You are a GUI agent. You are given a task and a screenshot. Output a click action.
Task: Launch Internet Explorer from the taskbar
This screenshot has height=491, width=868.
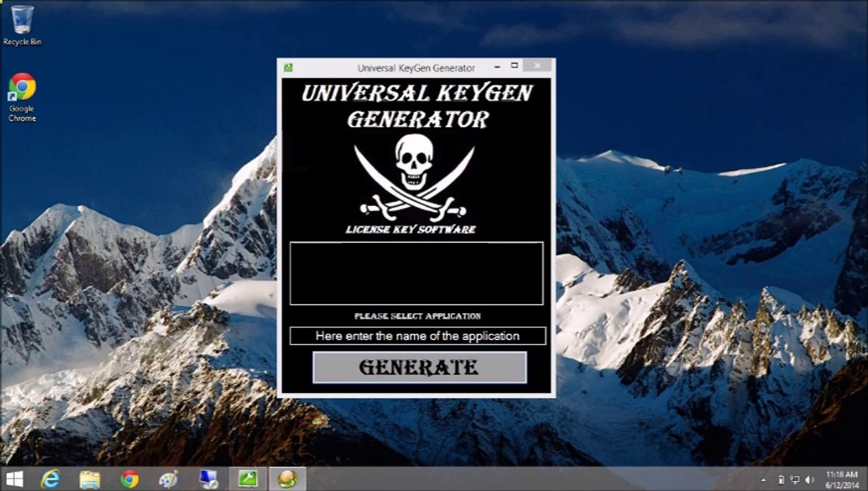point(50,479)
